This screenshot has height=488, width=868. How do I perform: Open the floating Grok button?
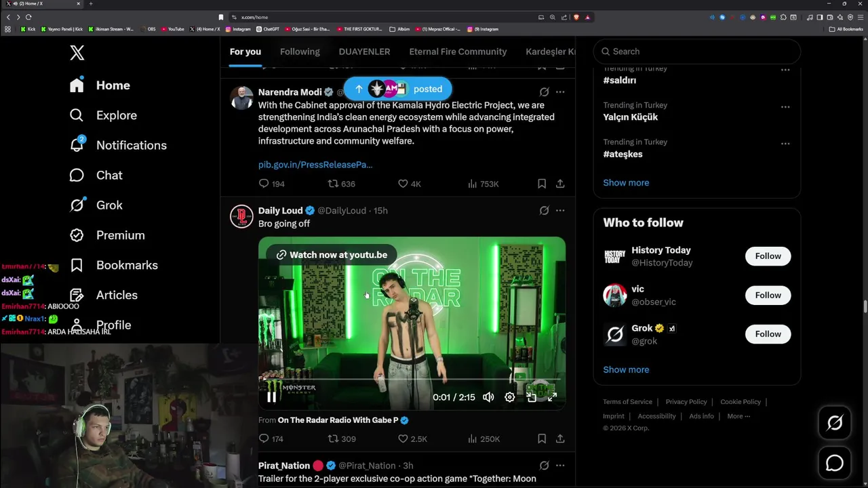(x=835, y=423)
